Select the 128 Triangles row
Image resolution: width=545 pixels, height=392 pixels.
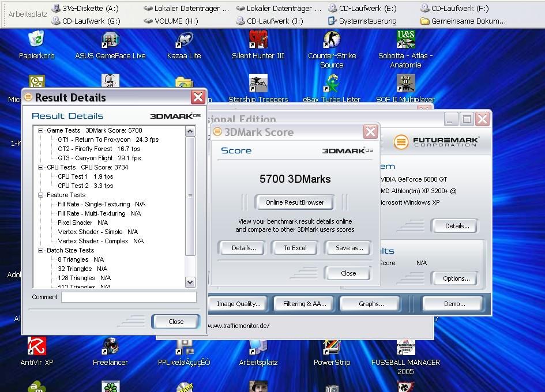pos(84,278)
